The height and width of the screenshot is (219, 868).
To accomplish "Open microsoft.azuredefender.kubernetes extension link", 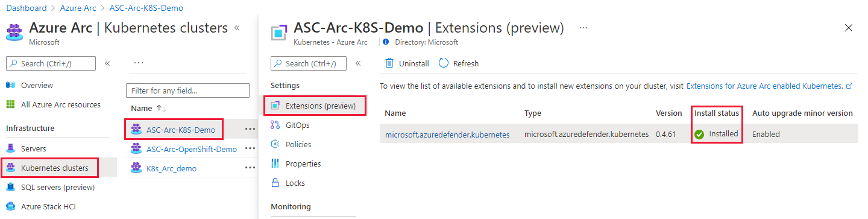I will (x=447, y=135).
